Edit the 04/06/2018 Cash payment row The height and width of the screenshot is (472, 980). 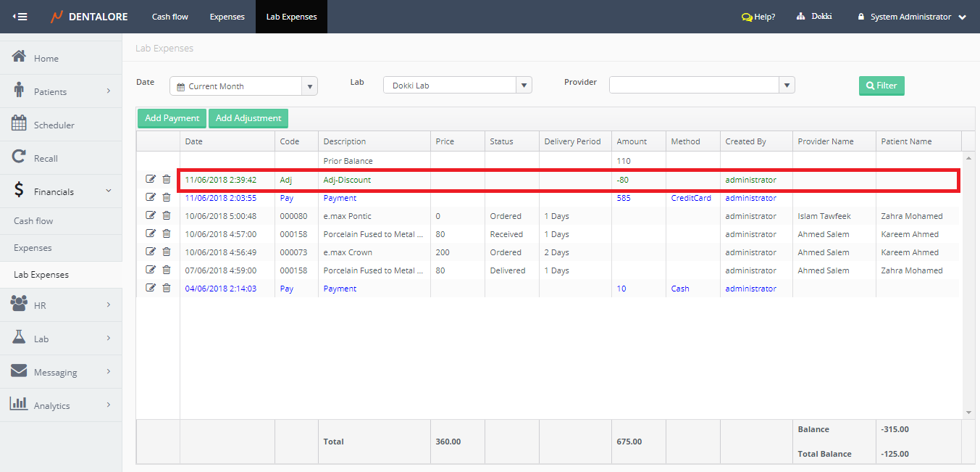pos(151,288)
